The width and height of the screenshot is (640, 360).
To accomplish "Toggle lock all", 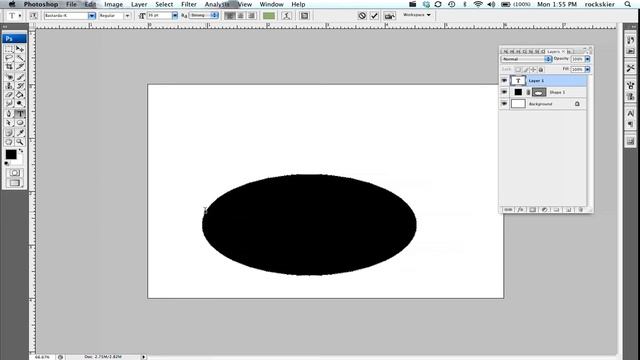I will click(x=541, y=70).
